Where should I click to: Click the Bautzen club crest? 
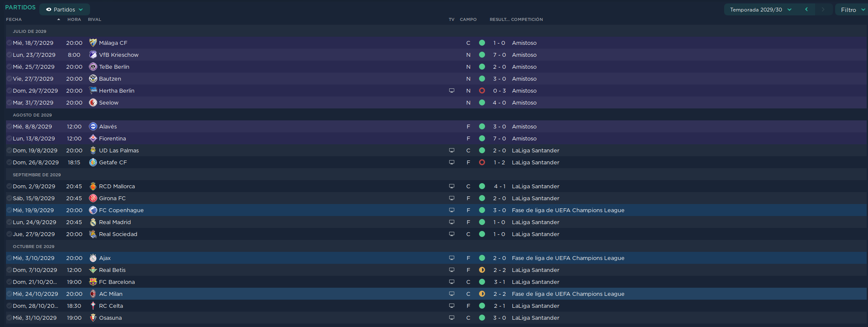pos(93,79)
